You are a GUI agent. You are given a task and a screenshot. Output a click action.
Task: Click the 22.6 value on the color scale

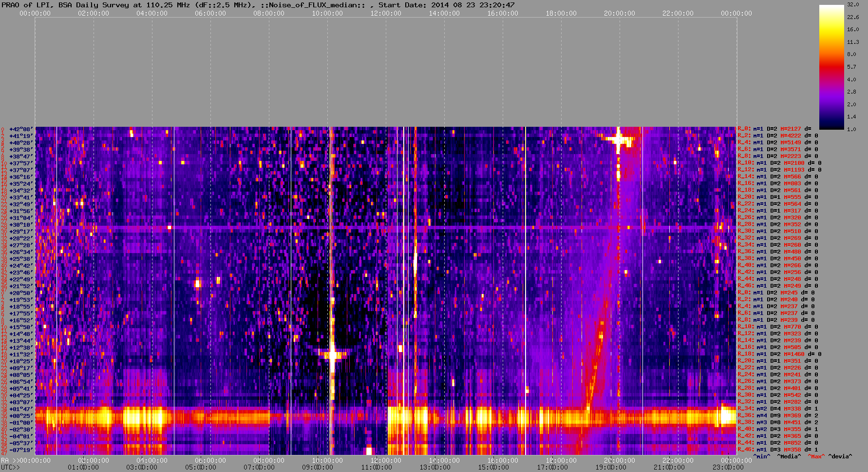pyautogui.click(x=853, y=17)
